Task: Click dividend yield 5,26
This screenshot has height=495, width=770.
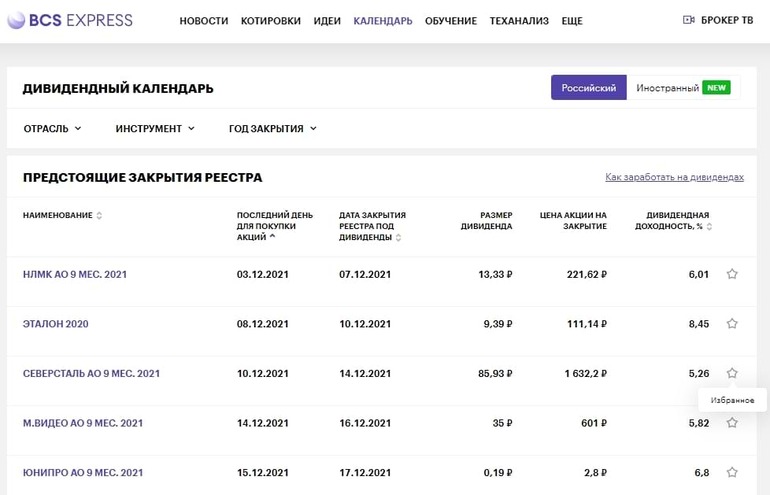Action: 699,374
